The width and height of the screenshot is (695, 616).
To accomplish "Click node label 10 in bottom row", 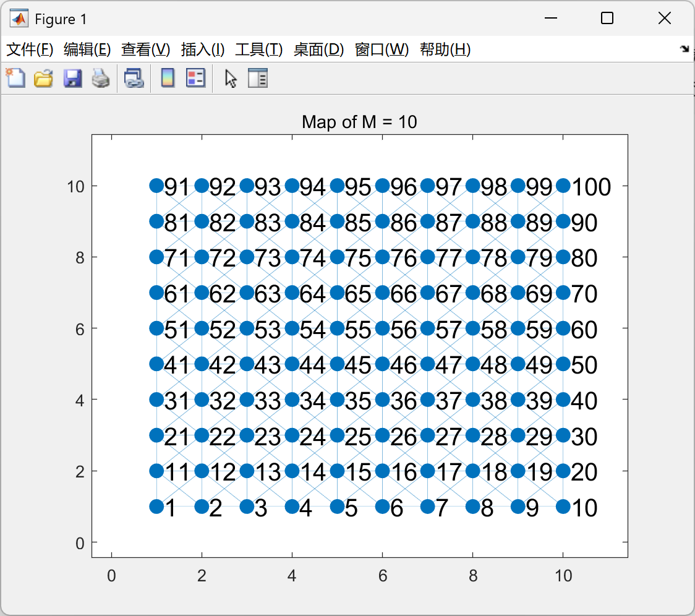I will [585, 508].
